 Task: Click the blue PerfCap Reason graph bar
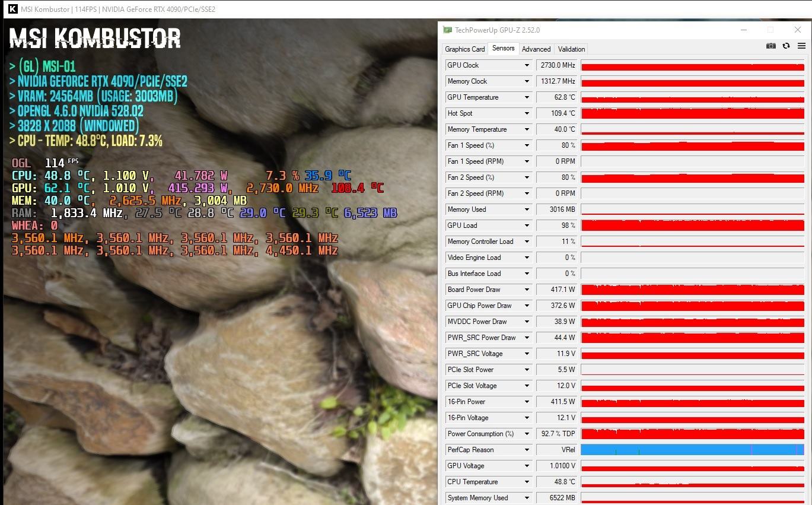pyautogui.click(x=692, y=450)
